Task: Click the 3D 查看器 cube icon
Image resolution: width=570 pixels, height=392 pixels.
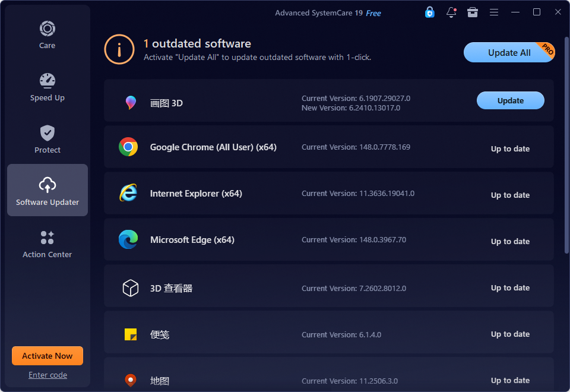Action: [x=131, y=288]
